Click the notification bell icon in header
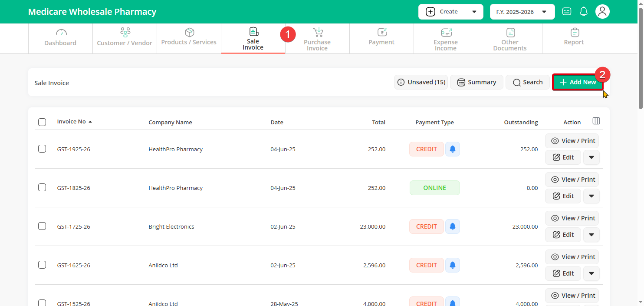Viewport: 644px width, 306px height. pyautogui.click(x=584, y=12)
